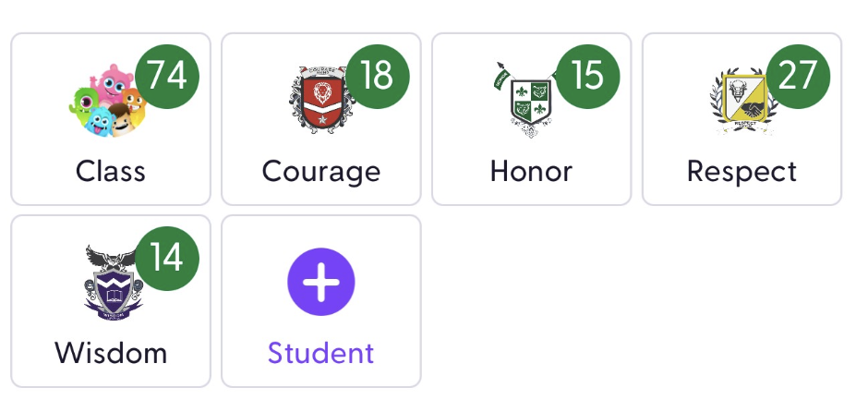Click the purple Student link text
Viewport: 868px width, 412px height.
[x=321, y=353]
